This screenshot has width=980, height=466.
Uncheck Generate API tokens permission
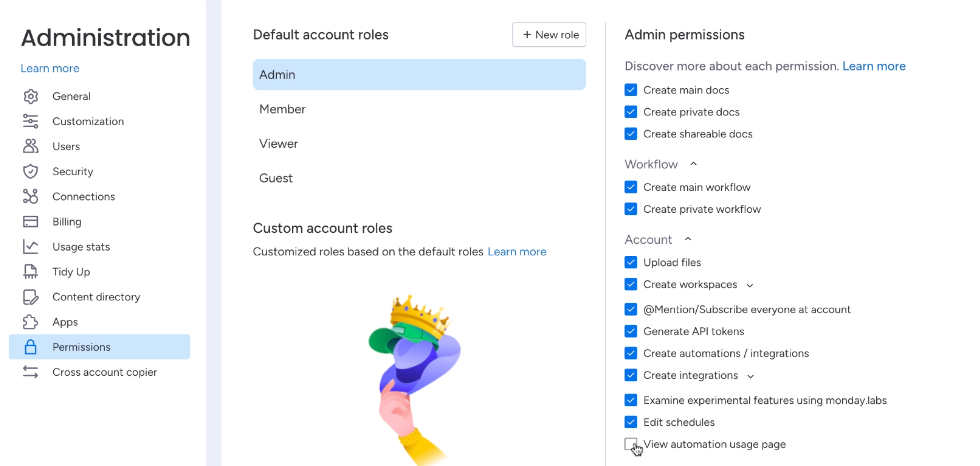[631, 331]
